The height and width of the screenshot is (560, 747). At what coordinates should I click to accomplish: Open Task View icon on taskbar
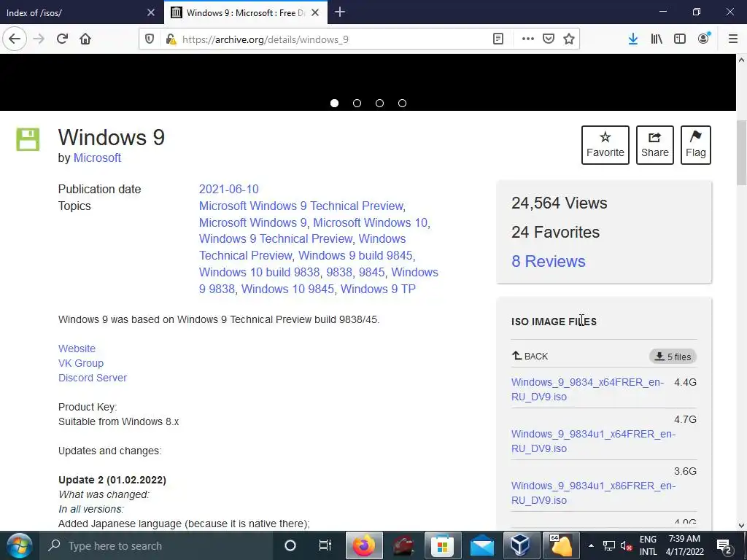tap(325, 545)
